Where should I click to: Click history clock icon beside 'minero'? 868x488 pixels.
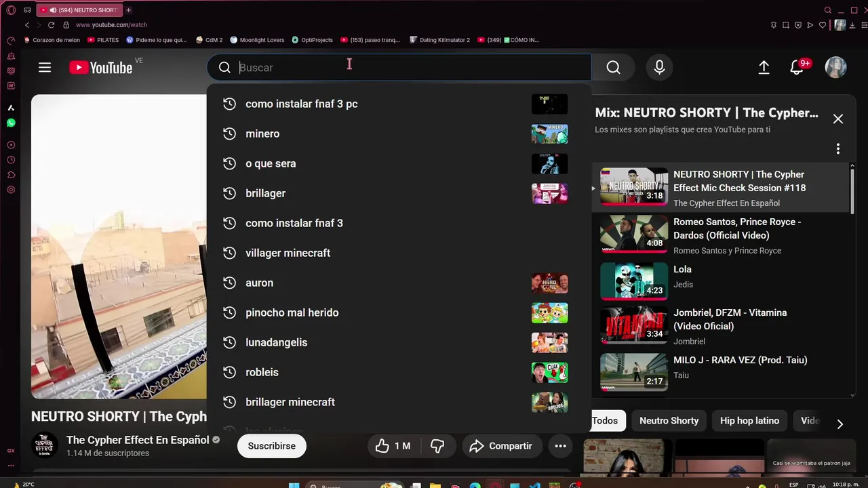coord(229,134)
